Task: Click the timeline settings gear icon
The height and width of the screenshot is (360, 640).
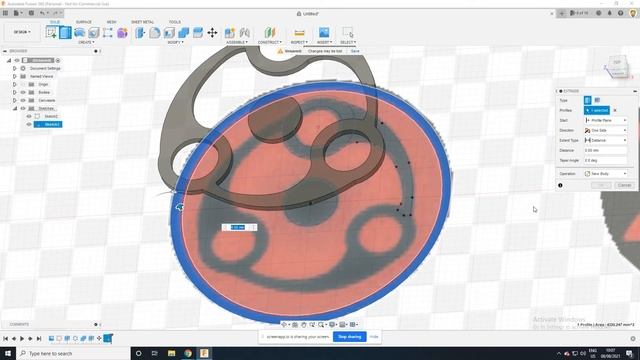Action: tap(633, 338)
